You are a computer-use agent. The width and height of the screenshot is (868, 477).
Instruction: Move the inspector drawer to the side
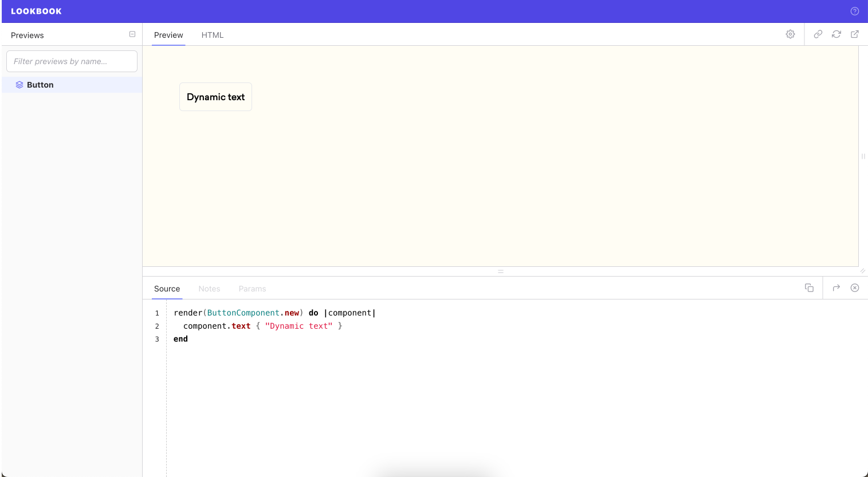pyautogui.click(x=836, y=288)
